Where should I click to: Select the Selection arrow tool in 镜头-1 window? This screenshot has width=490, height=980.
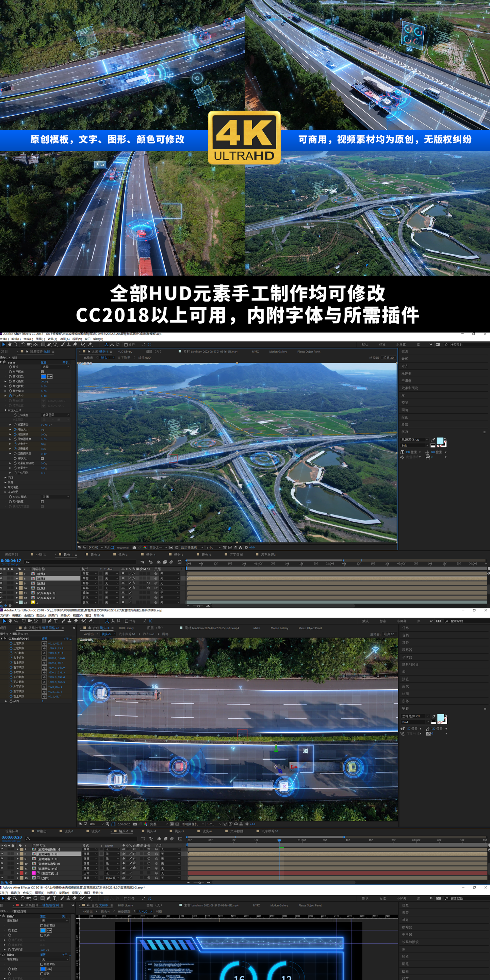coord(4,344)
